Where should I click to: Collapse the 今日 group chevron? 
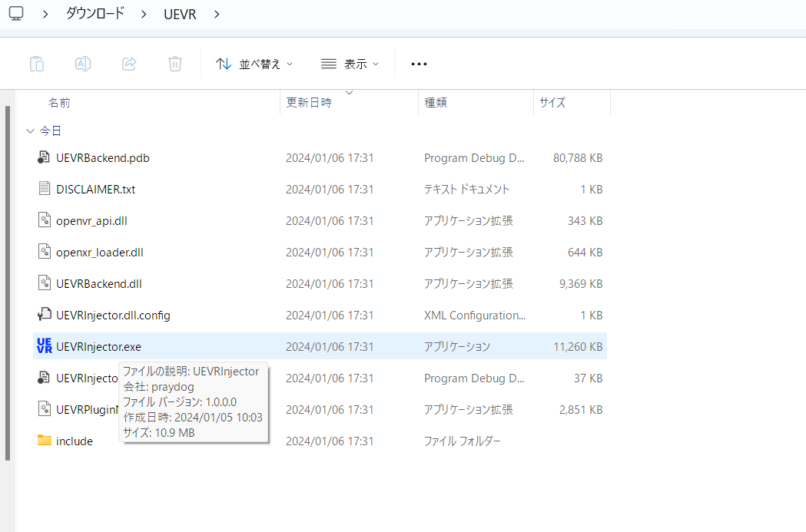point(30,131)
